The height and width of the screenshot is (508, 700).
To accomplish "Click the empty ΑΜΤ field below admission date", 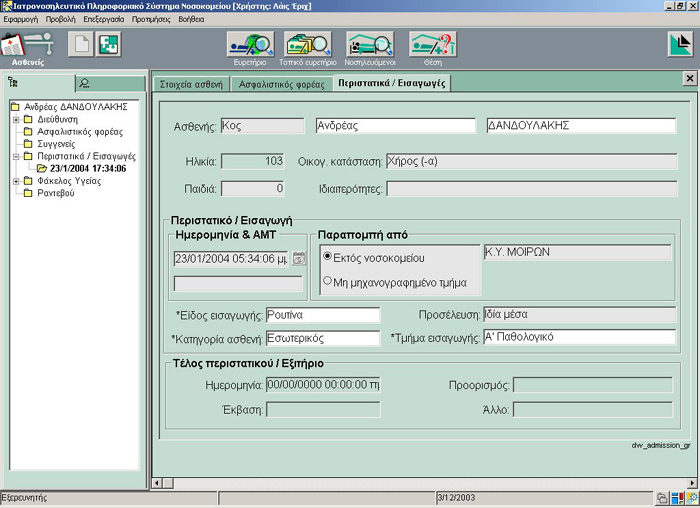I will click(238, 284).
